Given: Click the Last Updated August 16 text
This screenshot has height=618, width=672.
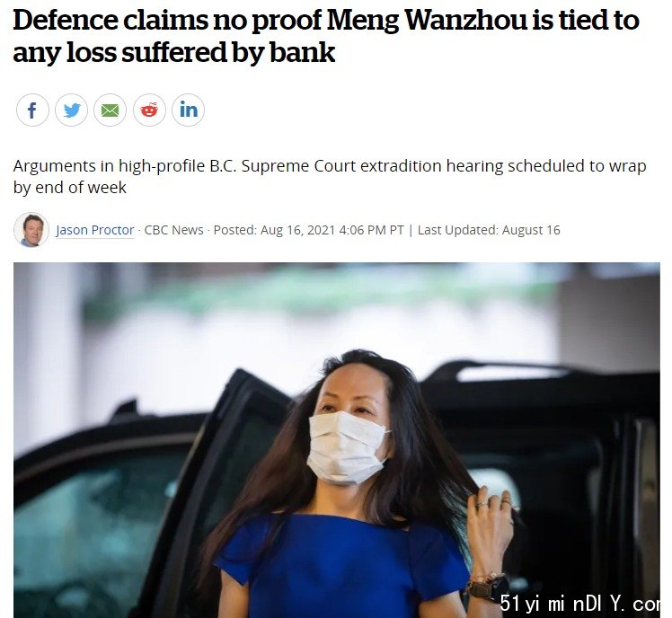Looking at the screenshot, I should click(489, 230).
